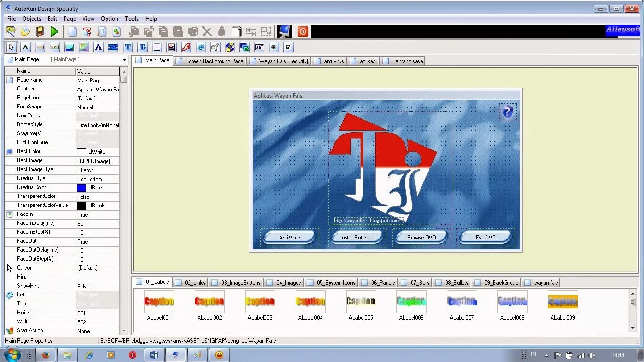Image resolution: width=644 pixels, height=362 pixels.
Task: Click the label library scroll up arrow
Action: point(633,294)
